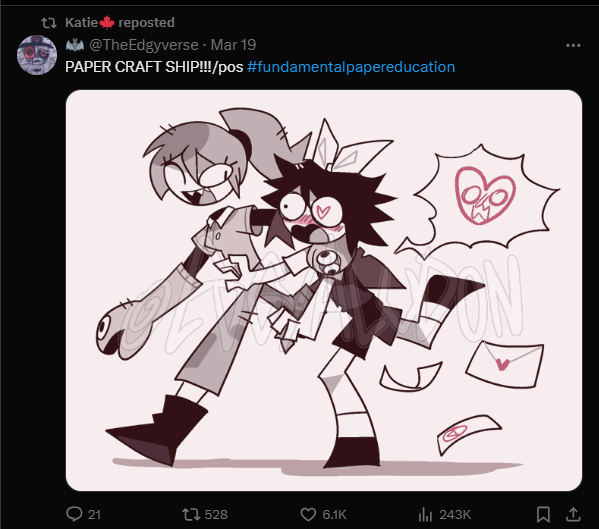Click the reply speech bubble icon
Viewport: 599px width, 529px height.
(74, 514)
